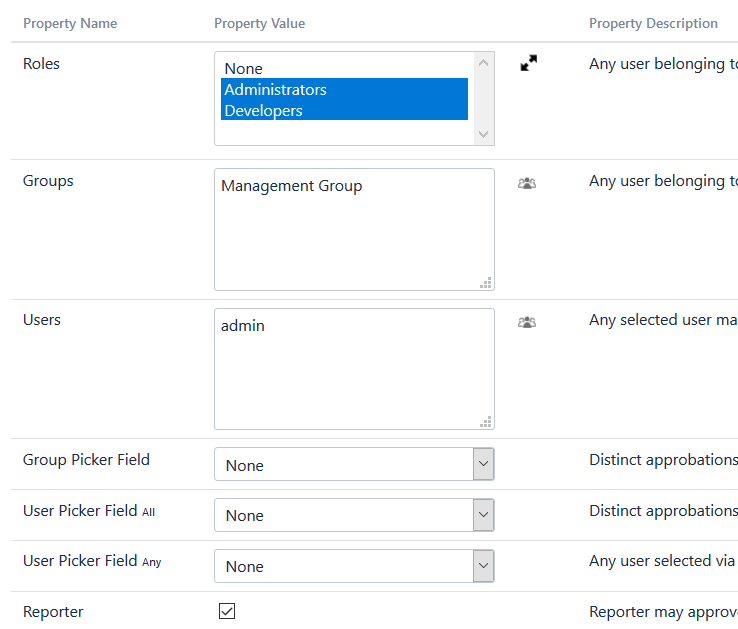Uncheck the Reporter checkbox
The image size is (738, 629).
pos(227,611)
